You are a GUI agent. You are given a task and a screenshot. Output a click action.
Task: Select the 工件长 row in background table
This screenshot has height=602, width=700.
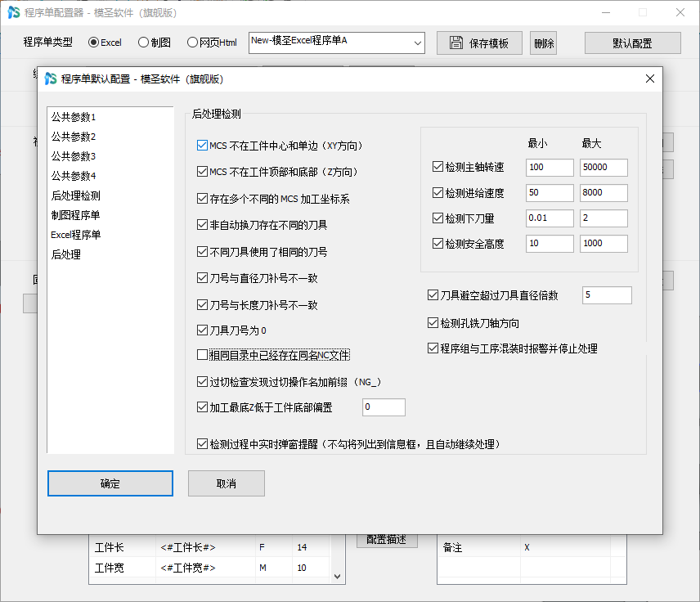coord(210,547)
